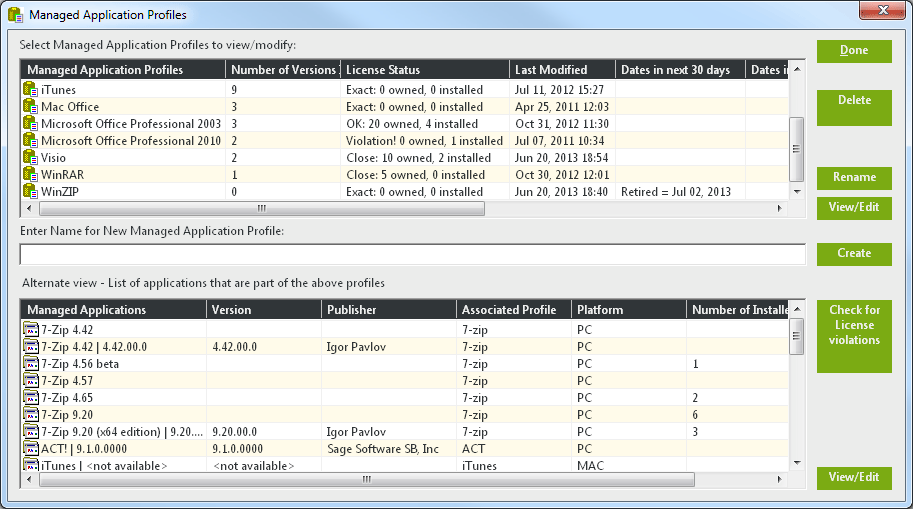Click the Managed Application Profiles title bar icon

(x=15, y=15)
